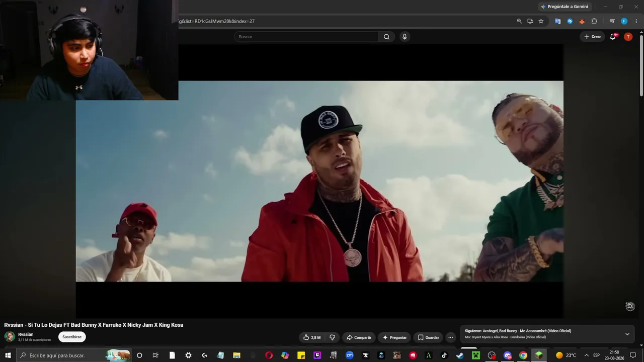
Task: Show hidden system tray icons
Action: click(586, 355)
